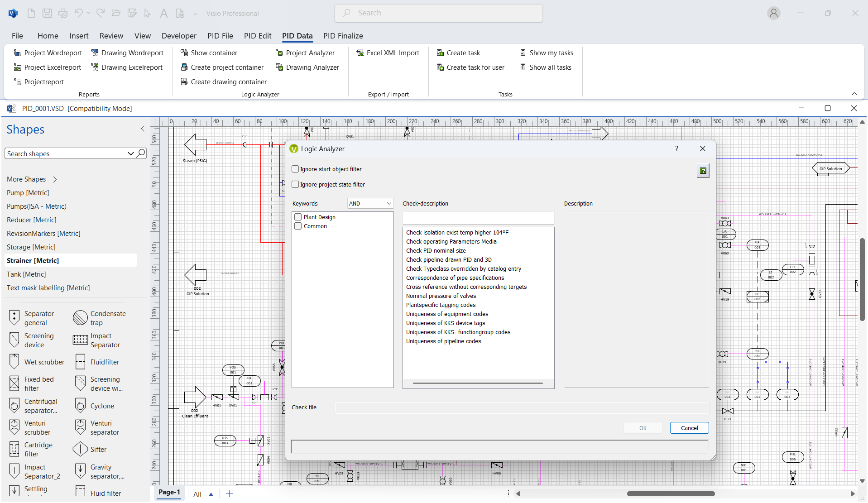Click the Redo icon
The image size is (868, 503).
[101, 13]
